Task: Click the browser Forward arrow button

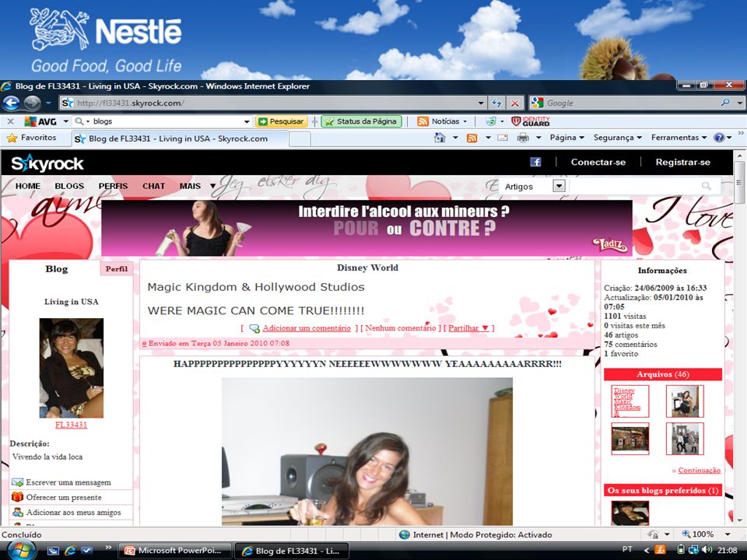Action: [x=33, y=103]
